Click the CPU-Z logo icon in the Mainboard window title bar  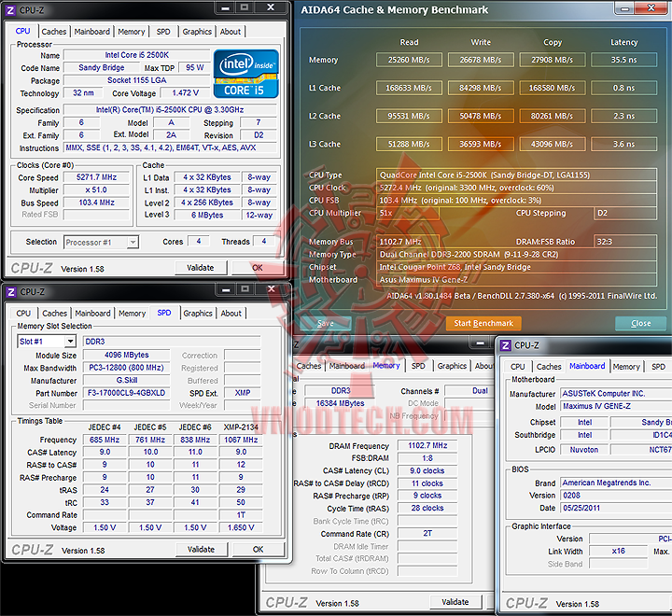pos(506,345)
